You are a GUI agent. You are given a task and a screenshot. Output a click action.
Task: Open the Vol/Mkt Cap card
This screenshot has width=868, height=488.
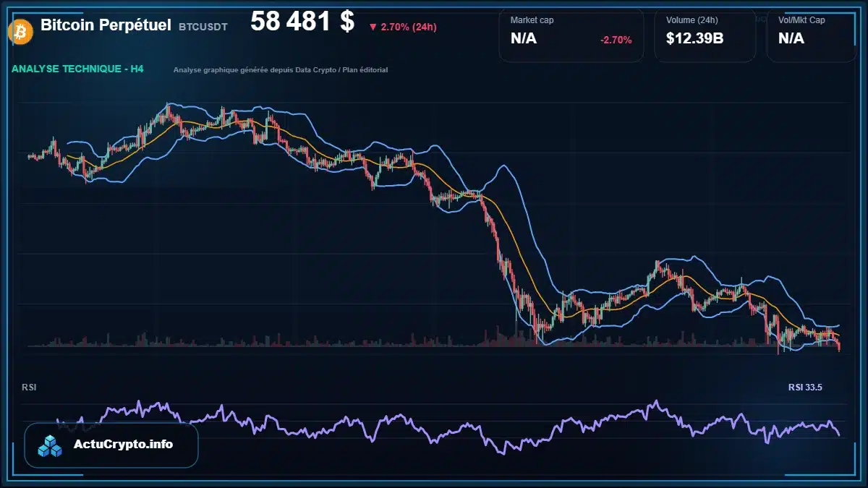(812, 35)
